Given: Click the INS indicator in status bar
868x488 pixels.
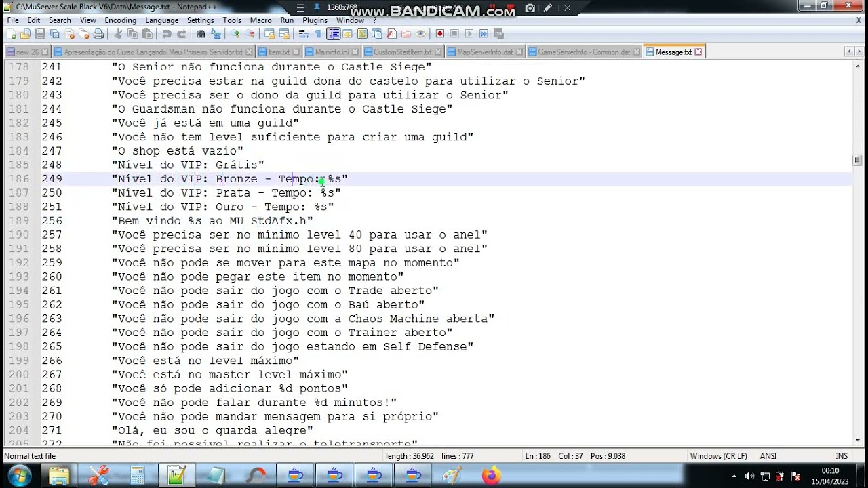Looking at the screenshot, I should 842,456.
